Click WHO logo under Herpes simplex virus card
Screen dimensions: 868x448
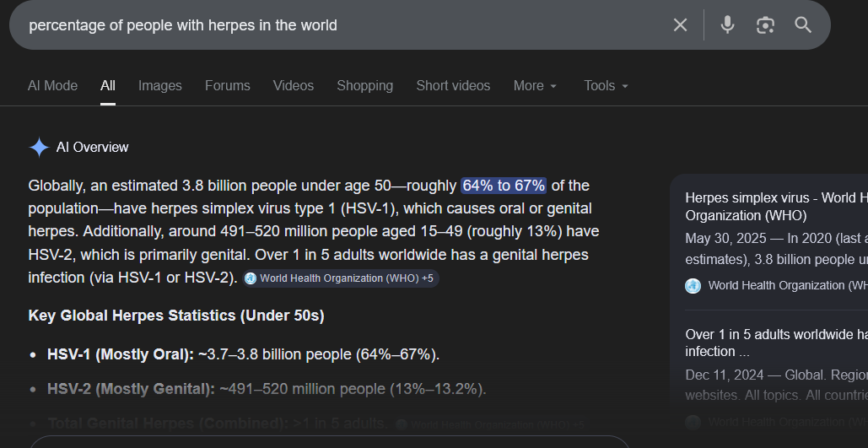click(x=693, y=286)
